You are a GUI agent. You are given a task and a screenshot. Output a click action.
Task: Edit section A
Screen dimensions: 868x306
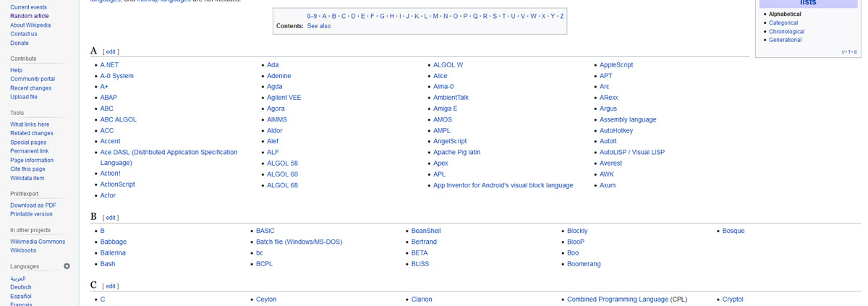111,52
